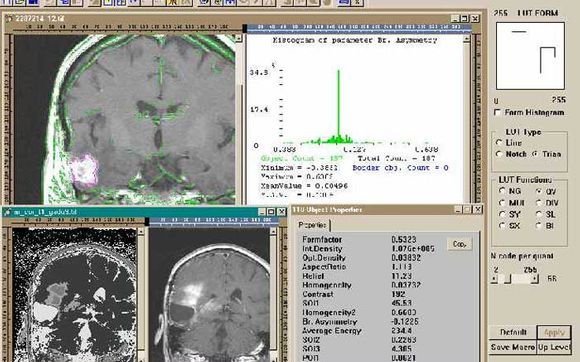This screenshot has height=362, width=580.
Task: Select the SY LUT function
Action: (x=502, y=214)
